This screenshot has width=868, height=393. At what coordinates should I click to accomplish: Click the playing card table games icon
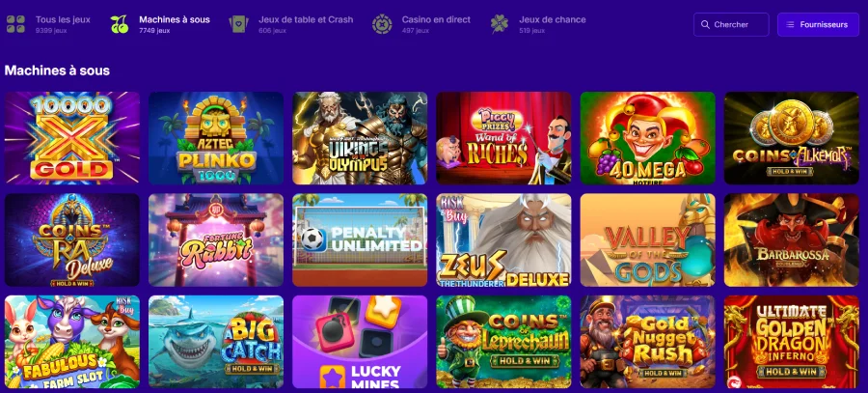[x=238, y=24]
